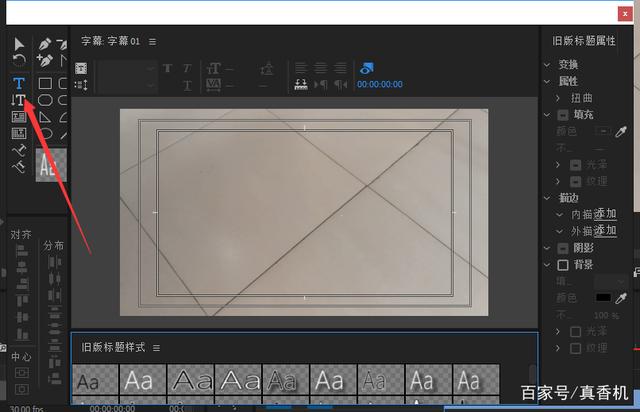
Task: Click 添加 next to 内描边
Action: (x=605, y=214)
